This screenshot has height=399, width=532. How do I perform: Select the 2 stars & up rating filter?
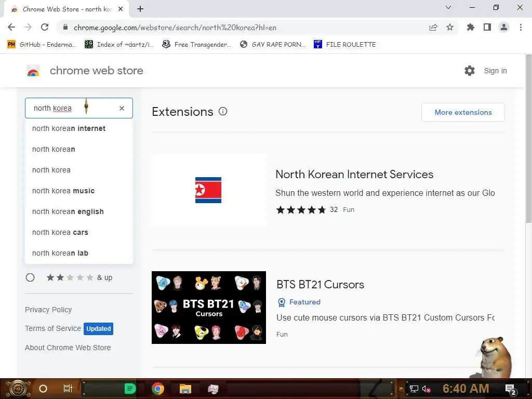click(30, 277)
